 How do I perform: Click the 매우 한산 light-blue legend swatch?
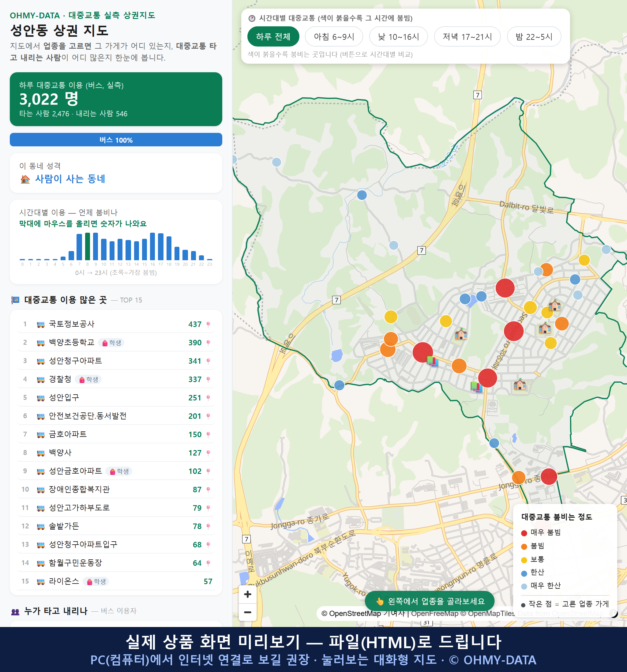coord(524,587)
